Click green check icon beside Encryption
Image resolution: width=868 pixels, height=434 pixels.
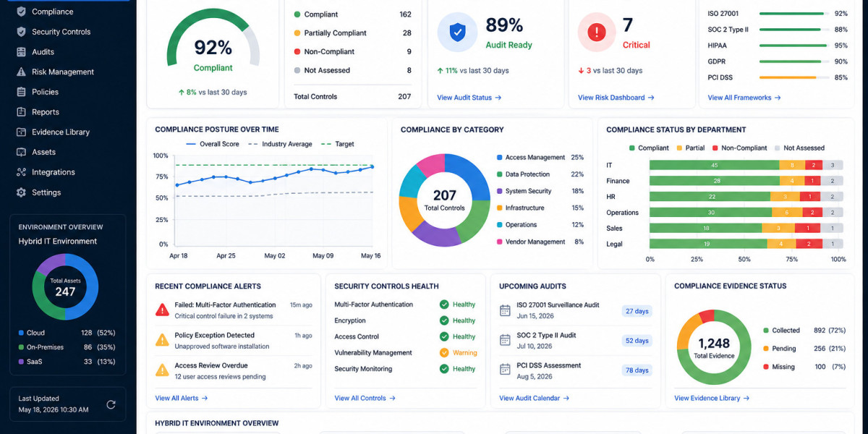click(x=444, y=320)
